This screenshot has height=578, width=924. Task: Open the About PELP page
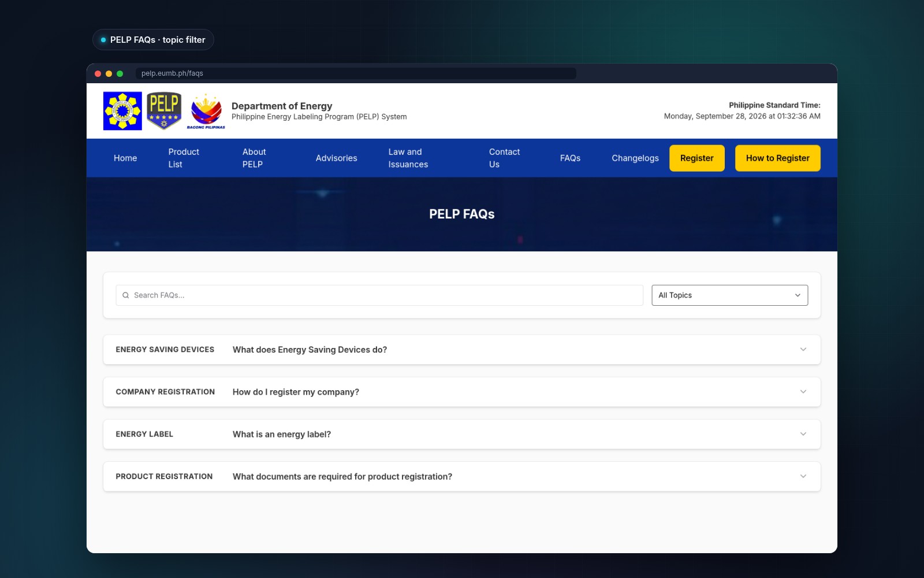(x=254, y=158)
